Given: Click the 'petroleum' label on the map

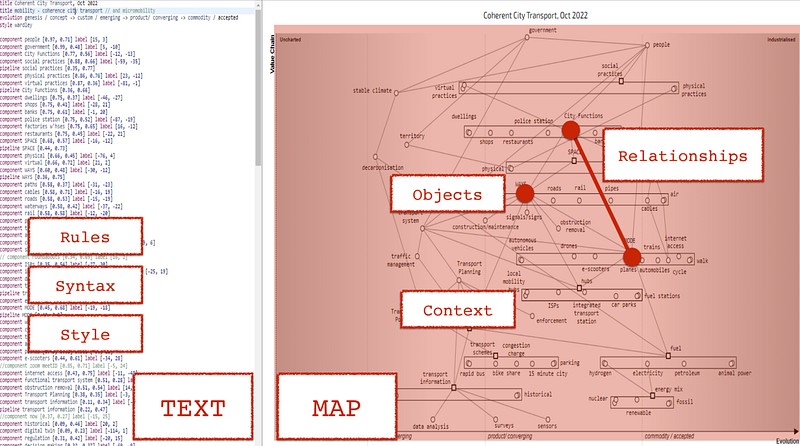Looking at the screenshot, I should point(687,373).
